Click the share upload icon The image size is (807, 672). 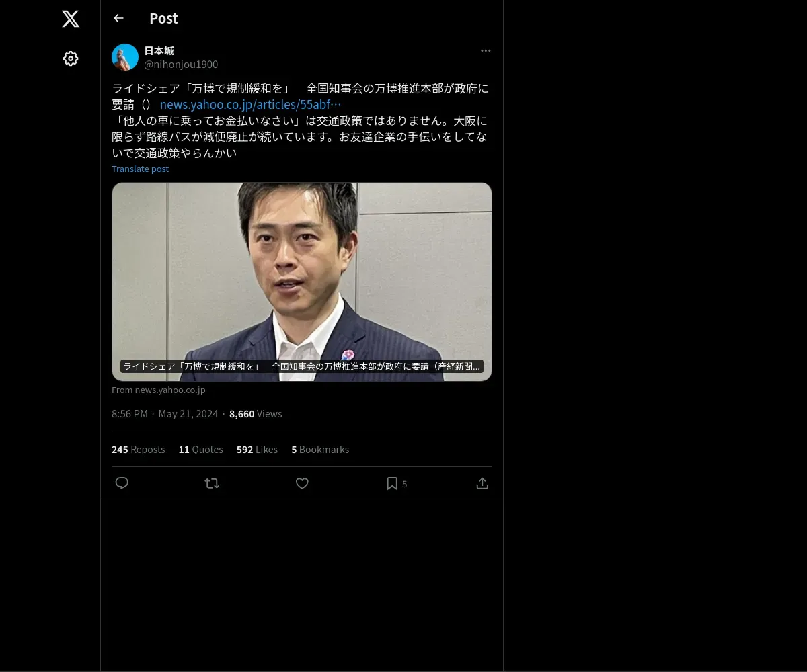[482, 483]
